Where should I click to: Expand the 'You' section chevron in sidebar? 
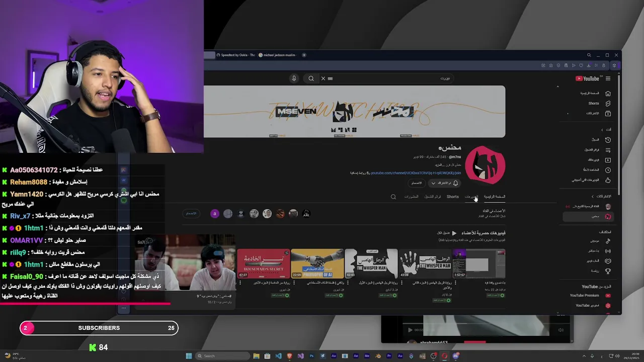click(601, 130)
